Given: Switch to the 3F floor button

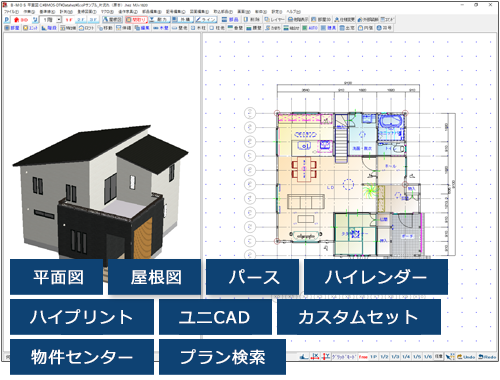Looking at the screenshot, I should pyautogui.click(x=93, y=20).
